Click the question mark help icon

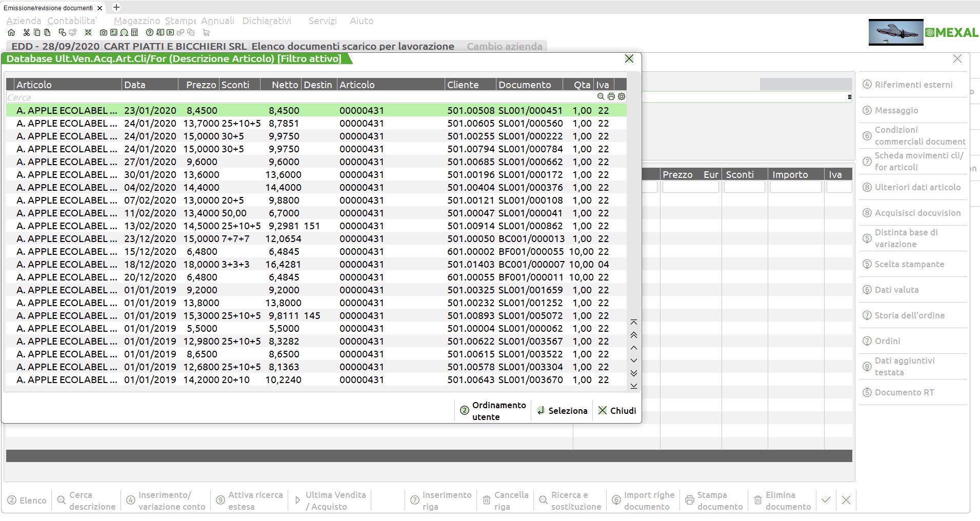[x=150, y=32]
